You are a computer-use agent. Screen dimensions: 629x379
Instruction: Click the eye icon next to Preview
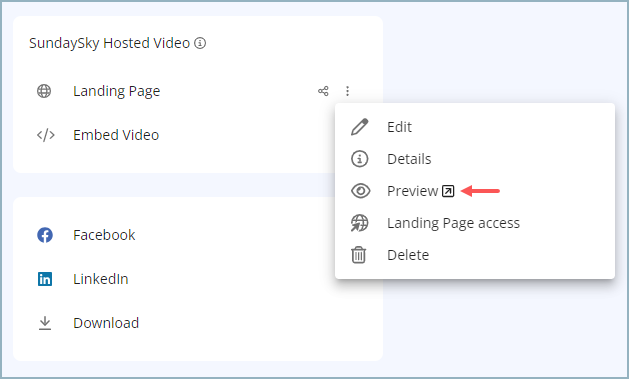point(360,191)
